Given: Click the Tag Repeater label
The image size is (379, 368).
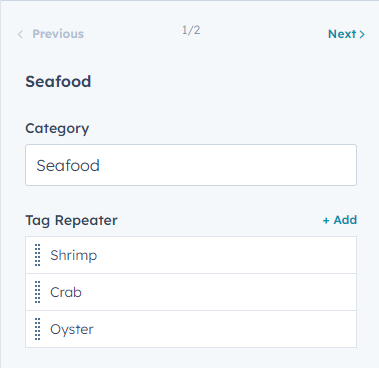Looking at the screenshot, I should pos(71,221).
